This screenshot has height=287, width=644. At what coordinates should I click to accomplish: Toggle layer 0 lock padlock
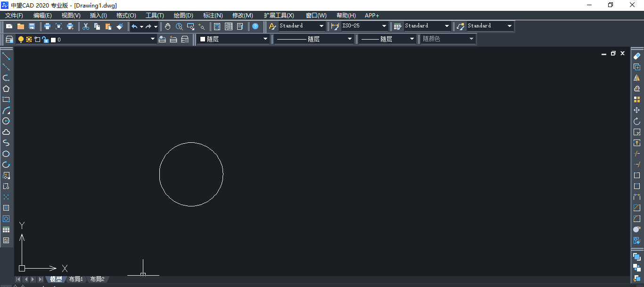click(45, 40)
